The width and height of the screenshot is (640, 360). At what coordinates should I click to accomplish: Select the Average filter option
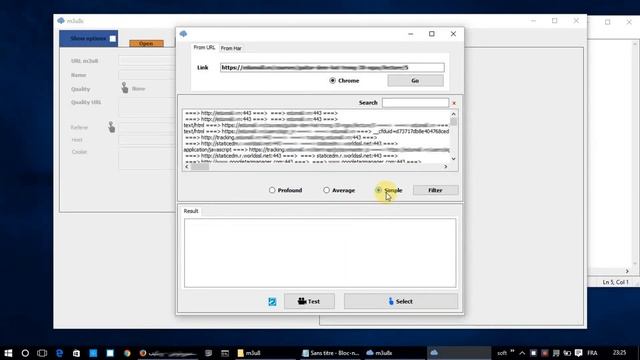pyautogui.click(x=339, y=190)
